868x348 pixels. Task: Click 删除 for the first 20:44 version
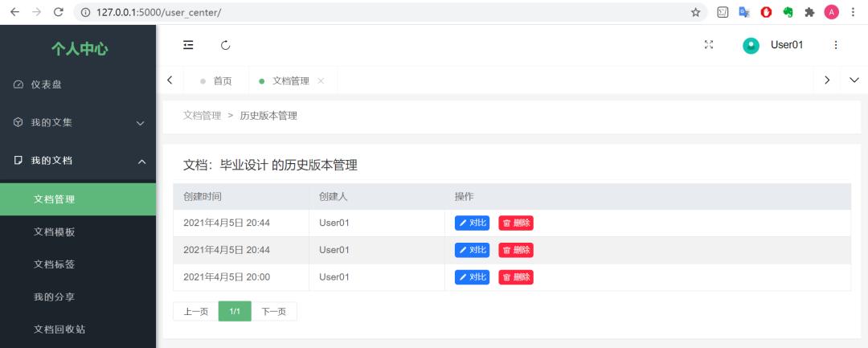[516, 223]
